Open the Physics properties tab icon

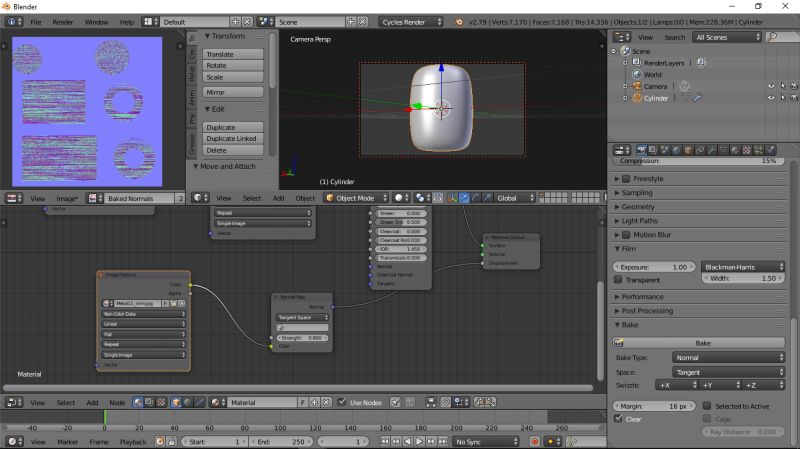pyautogui.click(x=770, y=150)
